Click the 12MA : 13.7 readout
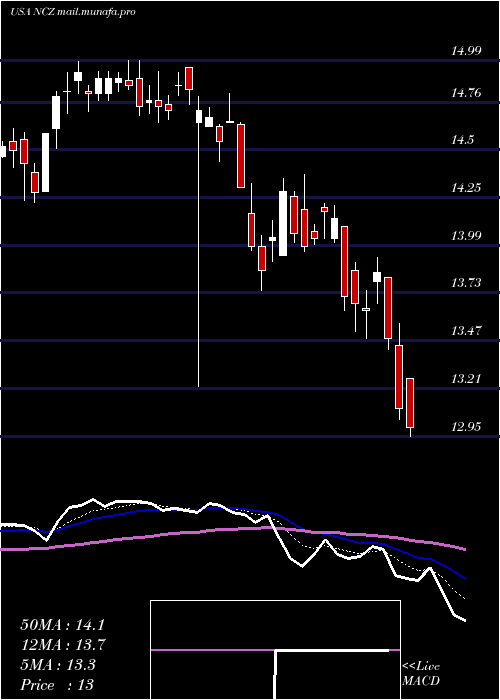Screen dimensions: 500x700 [x=63, y=645]
